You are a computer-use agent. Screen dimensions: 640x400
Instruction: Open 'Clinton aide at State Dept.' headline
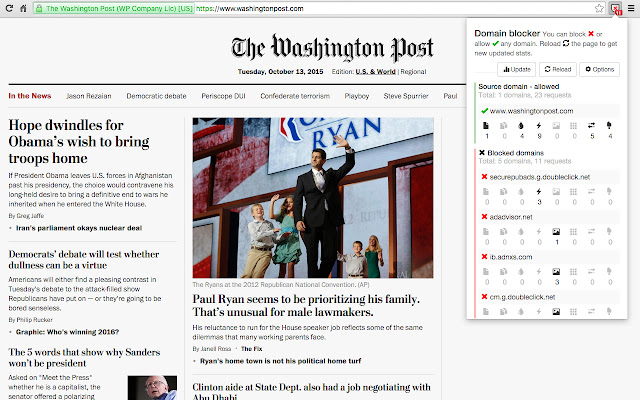(311, 392)
